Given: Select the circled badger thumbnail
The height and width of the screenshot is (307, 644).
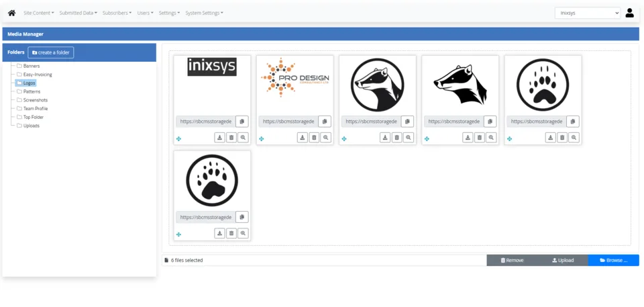Looking at the screenshot, I should [x=378, y=85].
